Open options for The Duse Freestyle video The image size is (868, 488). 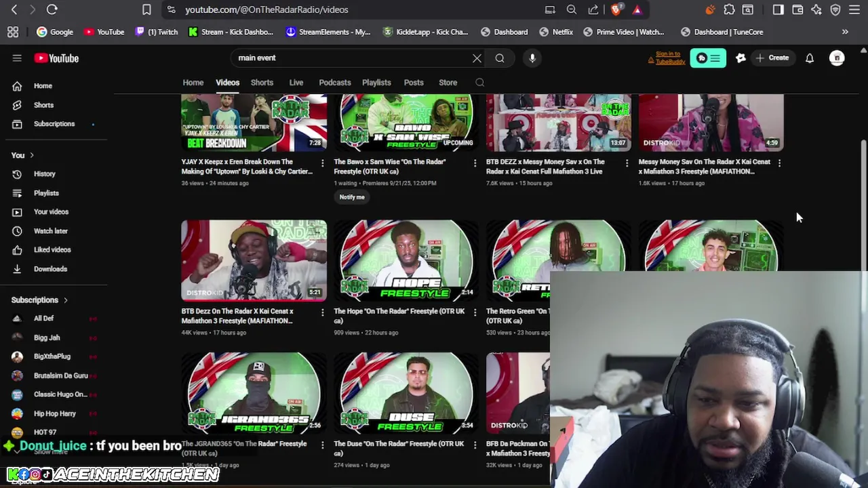(475, 445)
